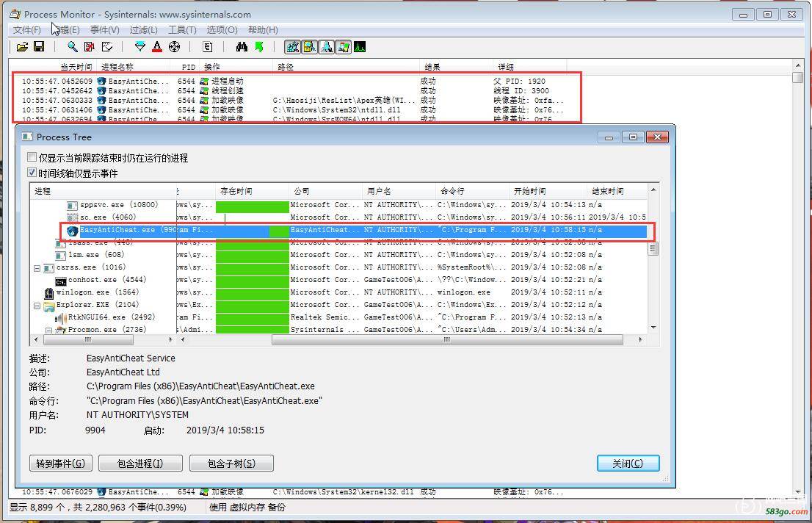Open Highlight dialog via red A icon
812x523 pixels.
coord(157,47)
